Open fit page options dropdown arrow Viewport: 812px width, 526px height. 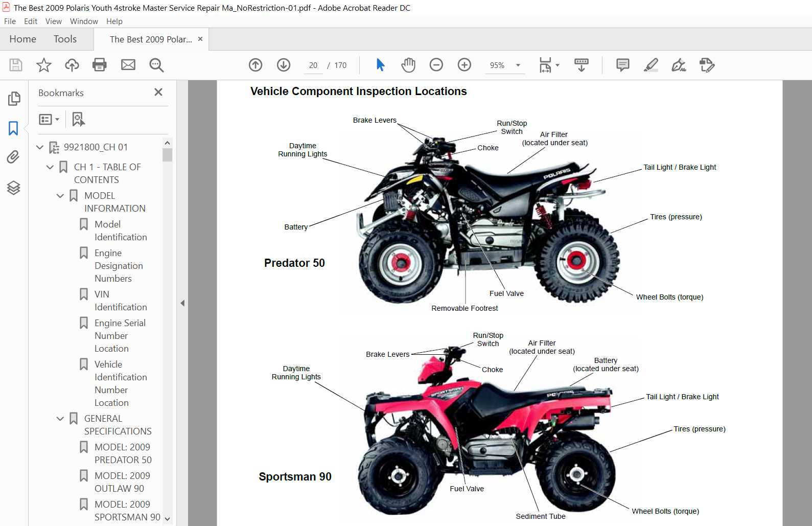point(558,65)
